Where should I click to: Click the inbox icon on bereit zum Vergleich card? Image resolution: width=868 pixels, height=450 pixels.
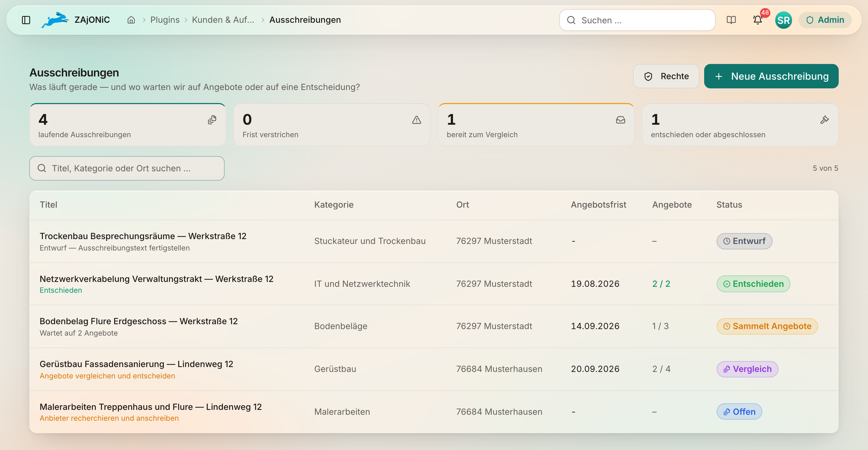tap(620, 120)
